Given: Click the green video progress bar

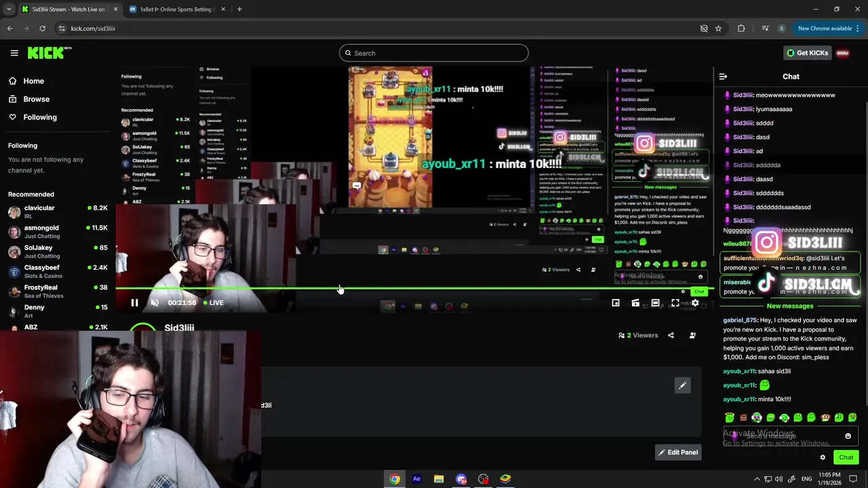Looking at the screenshot, I should pos(414,289).
